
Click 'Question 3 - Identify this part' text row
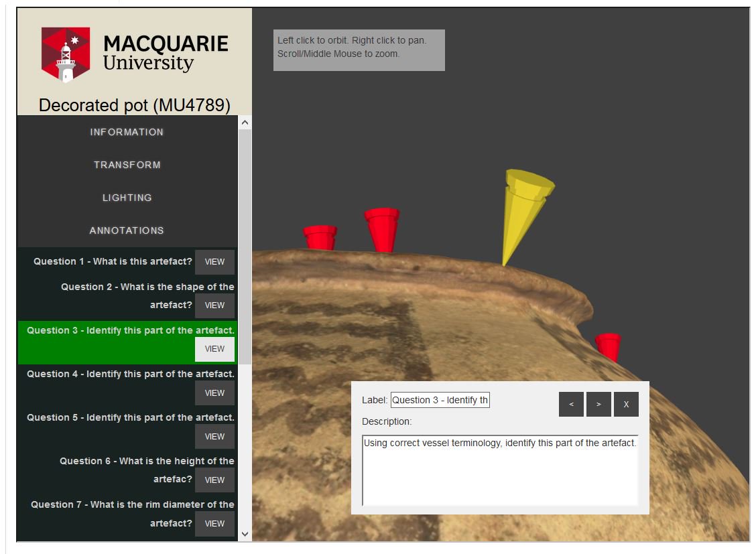point(131,330)
